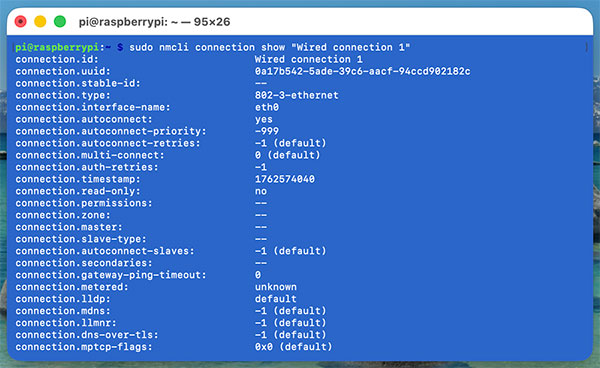This screenshot has width=600, height=368.
Task: Select the 0 (default) value for multi-connect
Action: tap(287, 155)
